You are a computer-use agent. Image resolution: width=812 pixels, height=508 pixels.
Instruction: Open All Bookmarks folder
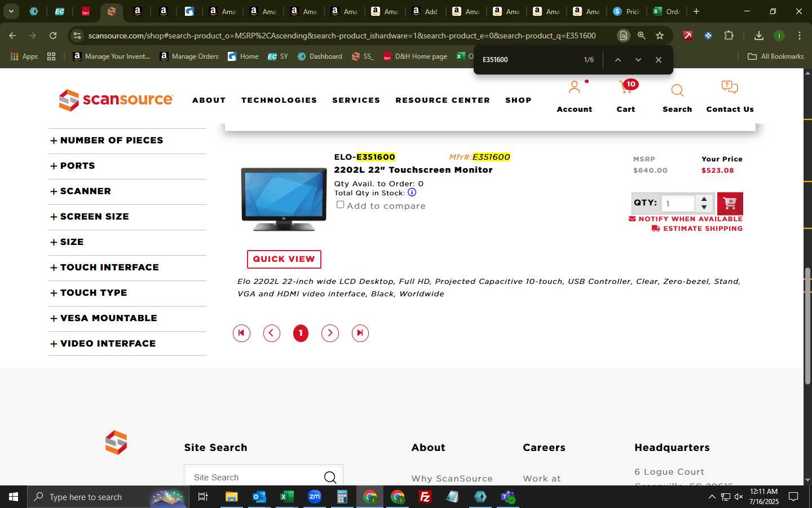tap(775, 56)
